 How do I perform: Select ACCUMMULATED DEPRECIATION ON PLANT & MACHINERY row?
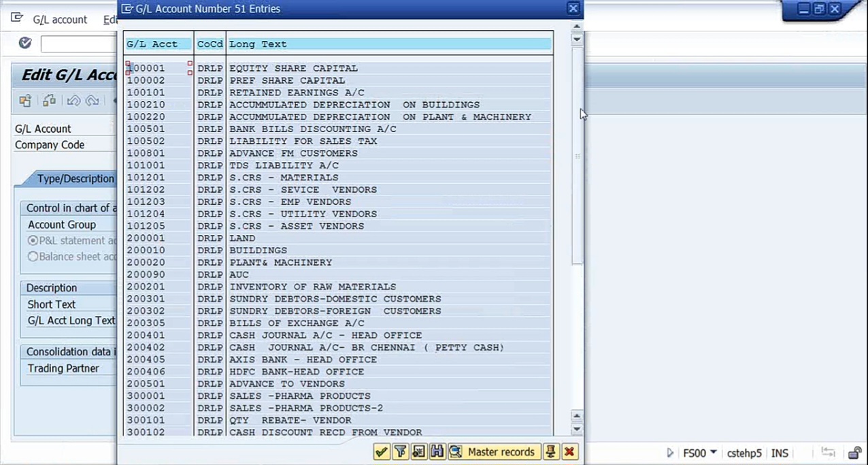pos(338,117)
